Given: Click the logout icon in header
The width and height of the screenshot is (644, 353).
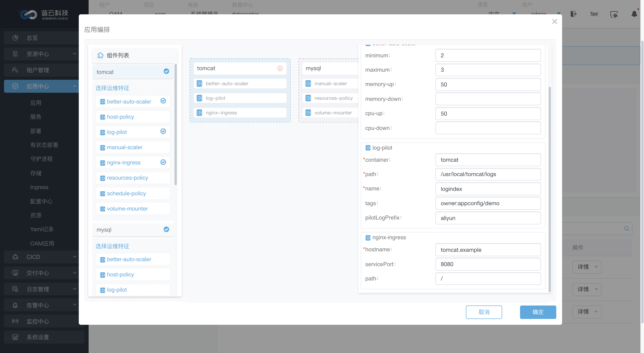Looking at the screenshot, I should pos(574,14).
